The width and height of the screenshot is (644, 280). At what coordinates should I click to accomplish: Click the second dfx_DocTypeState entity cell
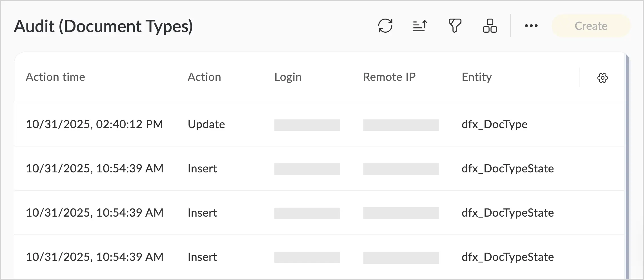(508, 213)
